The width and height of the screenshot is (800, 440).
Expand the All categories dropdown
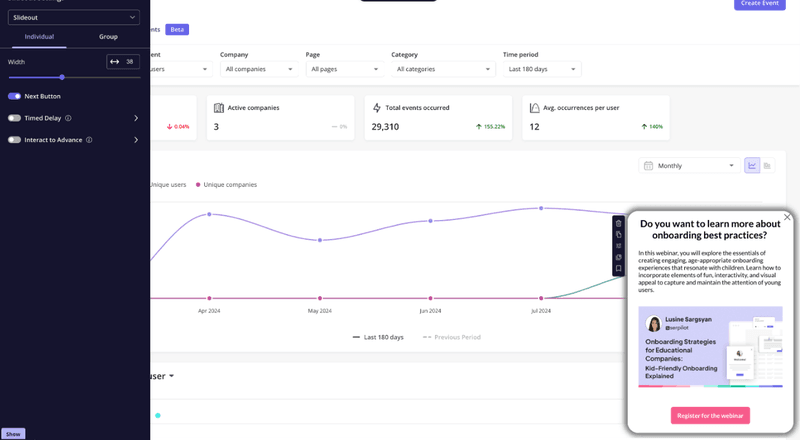[442, 69]
